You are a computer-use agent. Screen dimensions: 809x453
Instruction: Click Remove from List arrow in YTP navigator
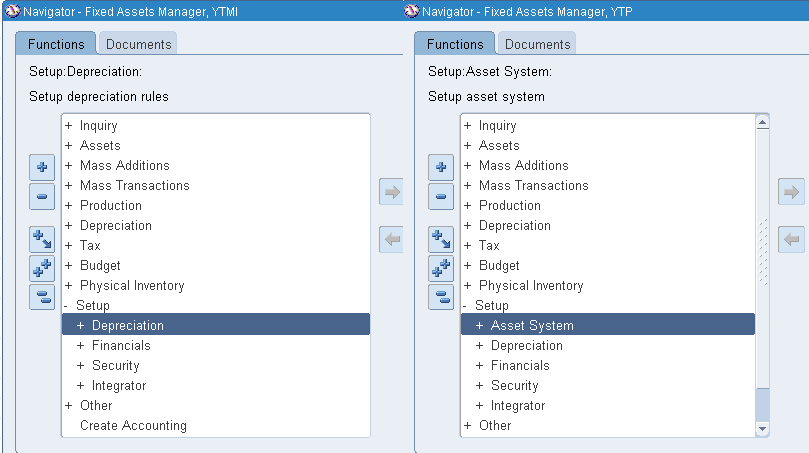[x=791, y=239]
